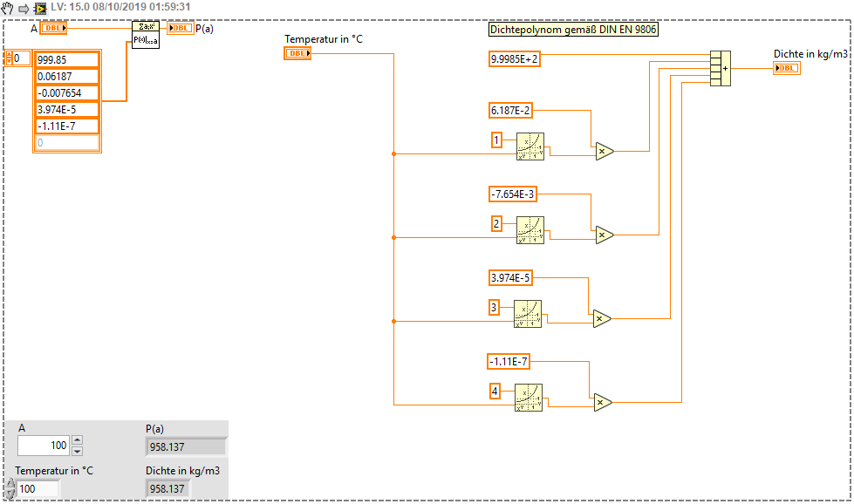Click the Temperatur in °C control stepper arrows

coord(10,489)
